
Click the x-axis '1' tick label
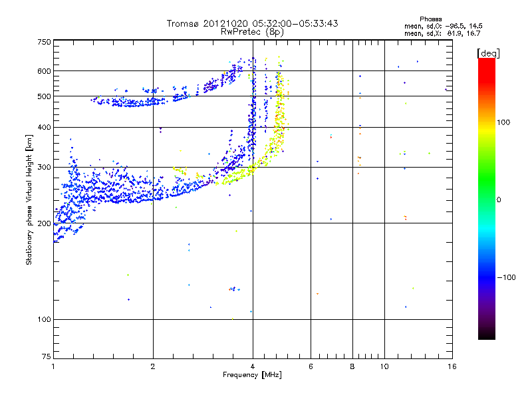pyautogui.click(x=54, y=366)
